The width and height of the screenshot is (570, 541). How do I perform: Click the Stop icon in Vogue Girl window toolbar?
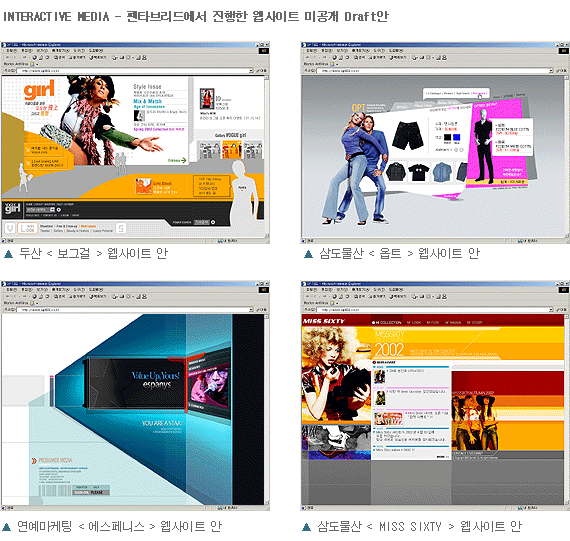click(x=35, y=57)
